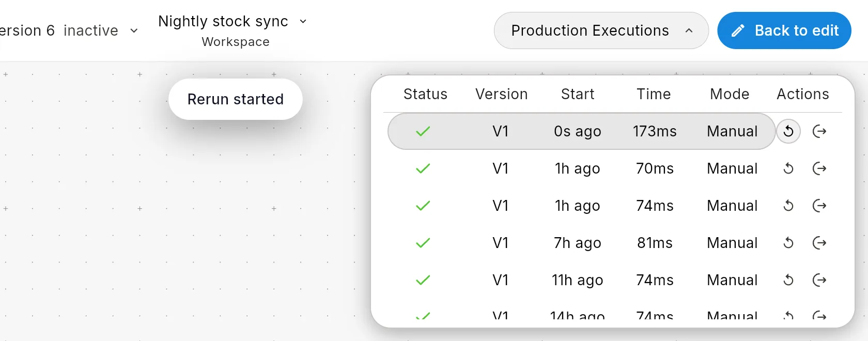Click the Time column header
This screenshot has width=868, height=341.
tap(654, 94)
